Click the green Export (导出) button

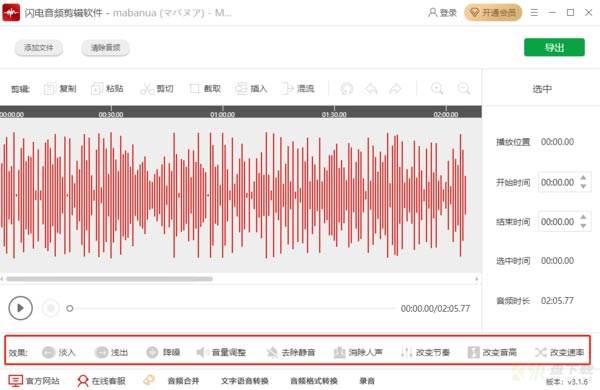point(554,47)
